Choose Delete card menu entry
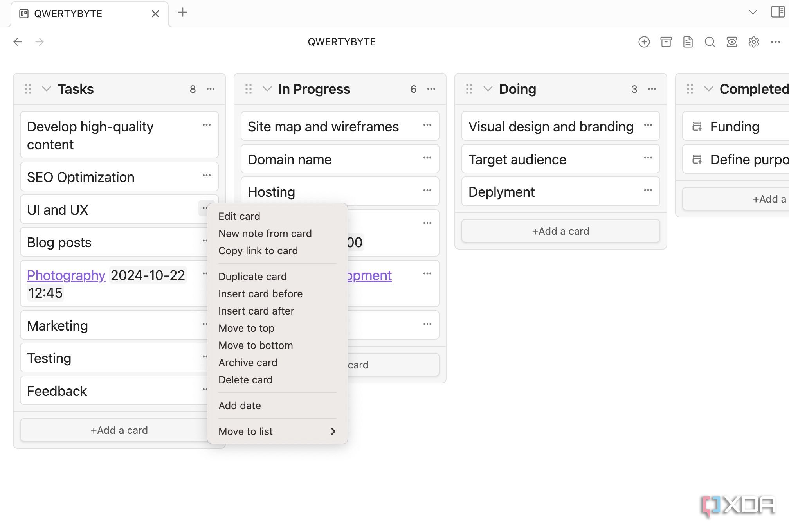Screen dimensions: 789x532 [277, 380]
